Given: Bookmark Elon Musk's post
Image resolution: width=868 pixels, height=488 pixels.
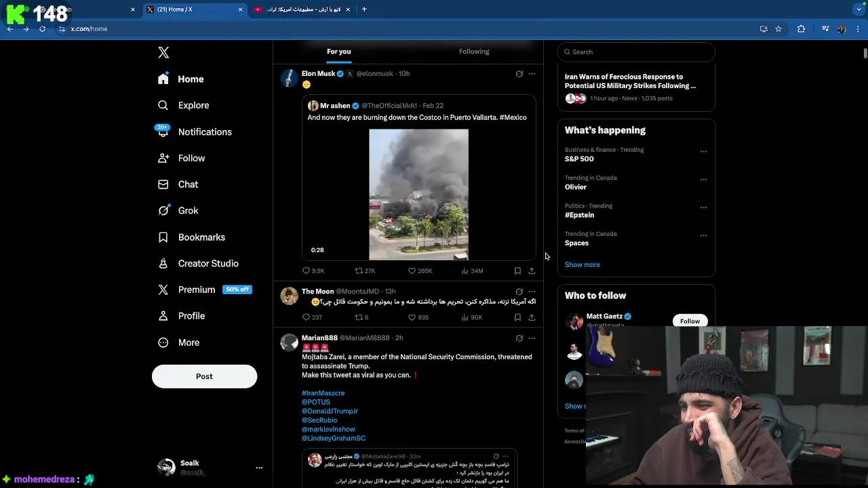Looking at the screenshot, I should point(517,270).
